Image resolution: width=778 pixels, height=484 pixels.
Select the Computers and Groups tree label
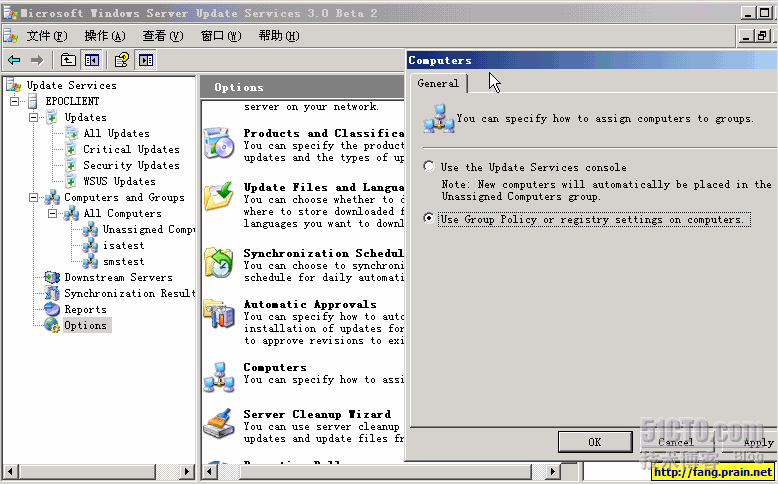tap(124, 198)
